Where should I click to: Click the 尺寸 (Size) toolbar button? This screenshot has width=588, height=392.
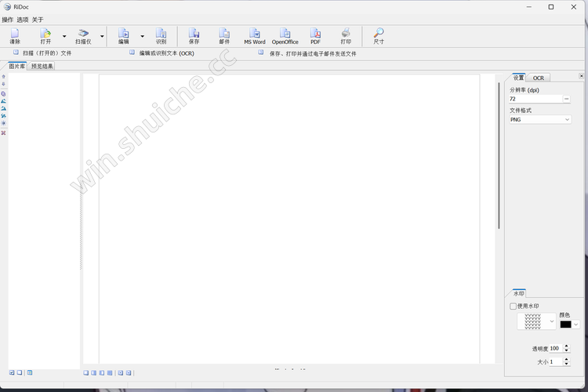tap(379, 35)
